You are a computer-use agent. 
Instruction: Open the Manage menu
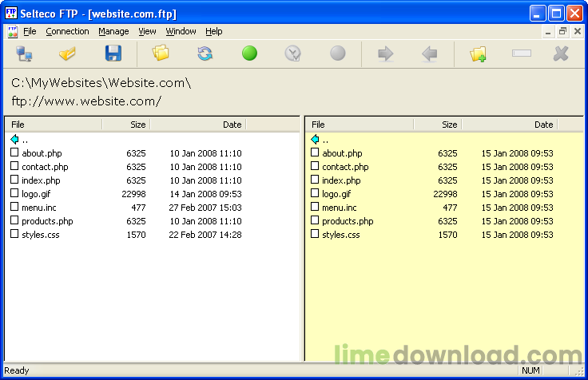tap(113, 31)
